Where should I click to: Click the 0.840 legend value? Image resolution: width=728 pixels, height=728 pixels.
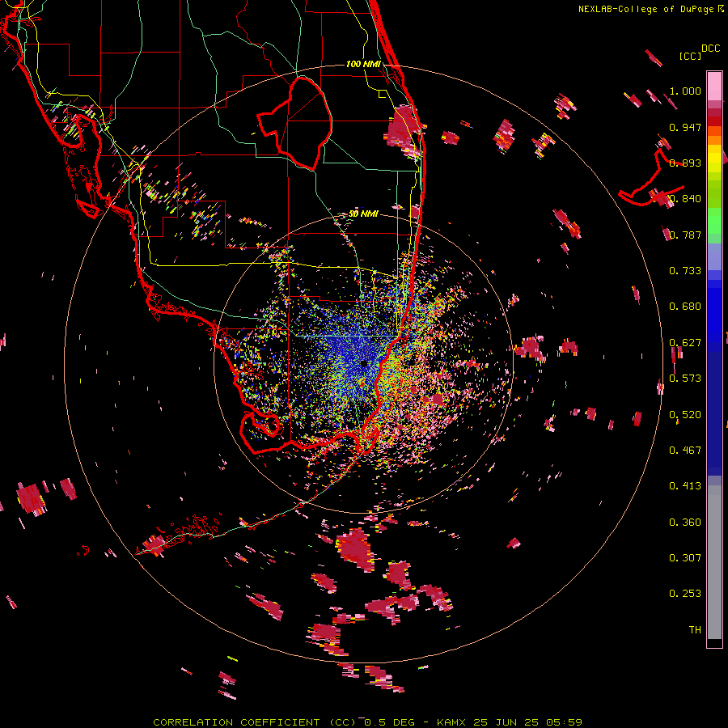(685, 199)
